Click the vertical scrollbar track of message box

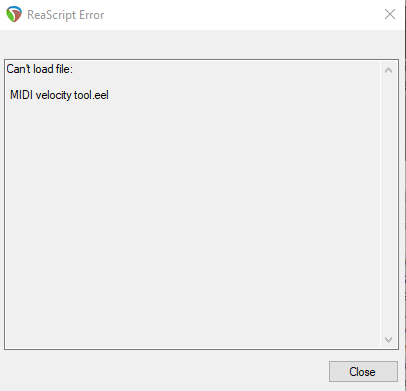[388, 205]
